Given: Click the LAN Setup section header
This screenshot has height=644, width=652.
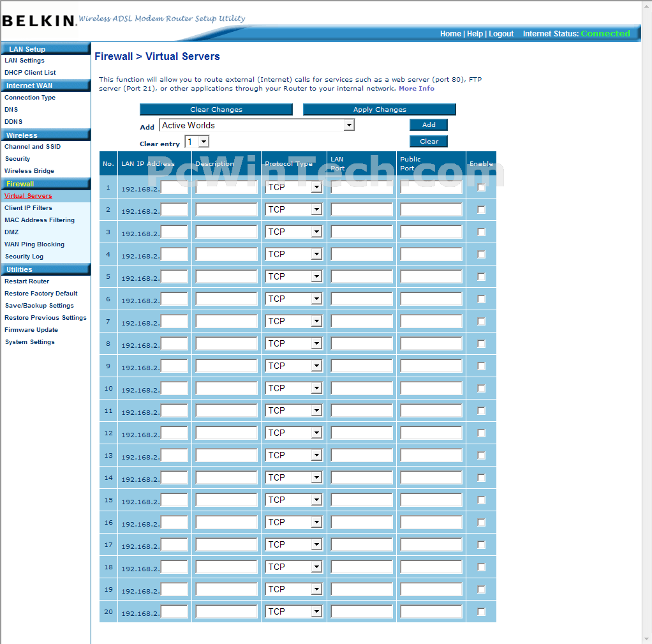Looking at the screenshot, I should [46, 49].
